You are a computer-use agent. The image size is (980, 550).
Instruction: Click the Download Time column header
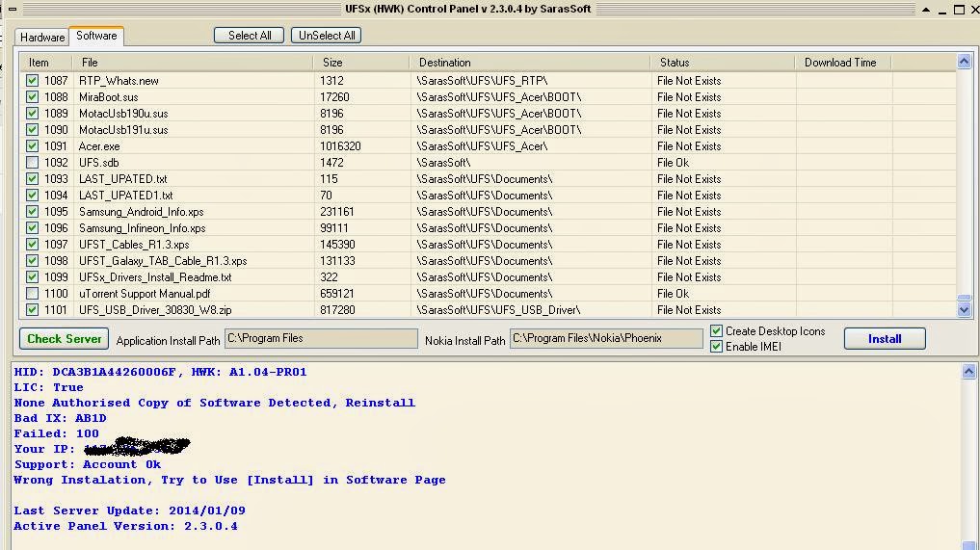click(x=842, y=63)
